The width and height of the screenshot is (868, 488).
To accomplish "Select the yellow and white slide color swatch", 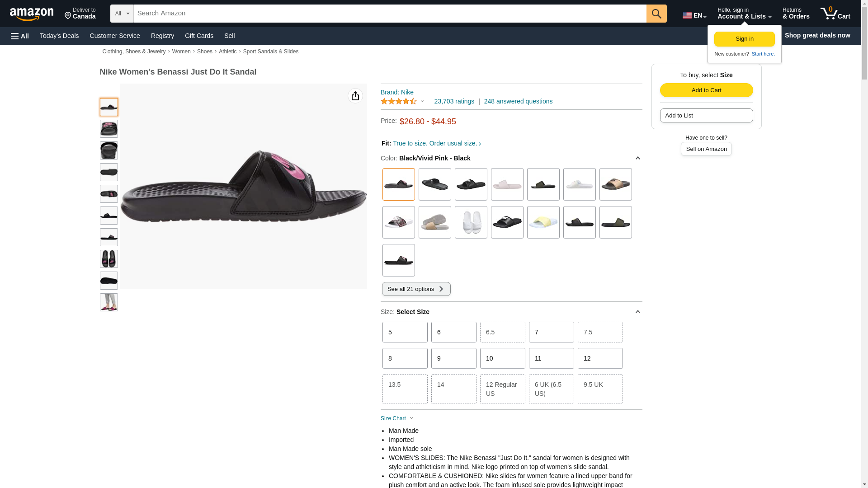I will (x=543, y=222).
